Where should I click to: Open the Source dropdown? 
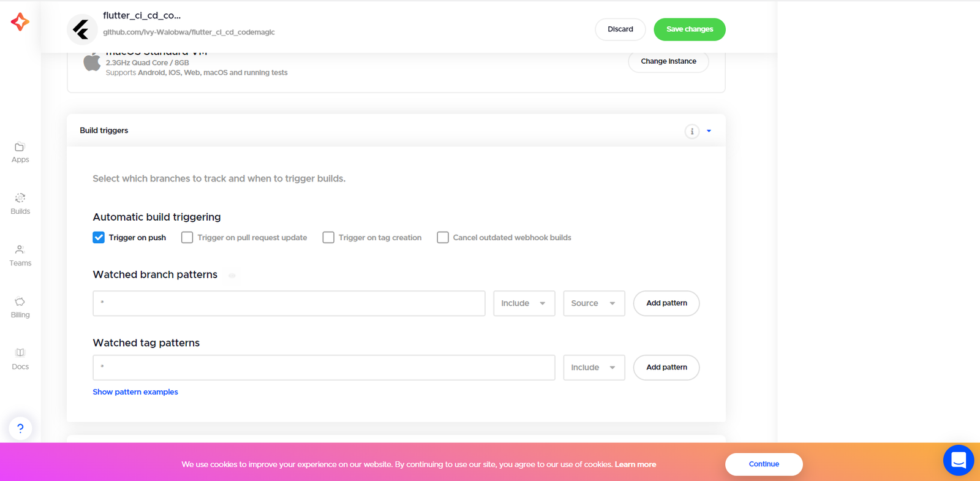594,303
